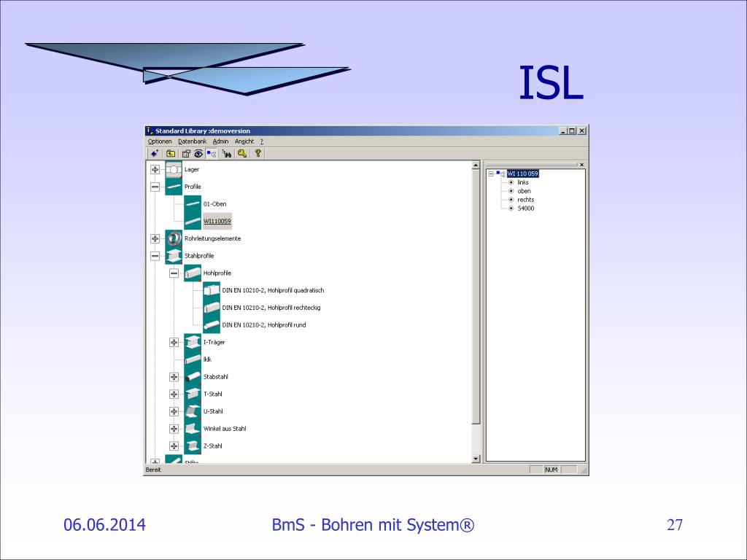Click the I-Träger beam icon
The height and width of the screenshot is (560, 747).
(x=193, y=342)
